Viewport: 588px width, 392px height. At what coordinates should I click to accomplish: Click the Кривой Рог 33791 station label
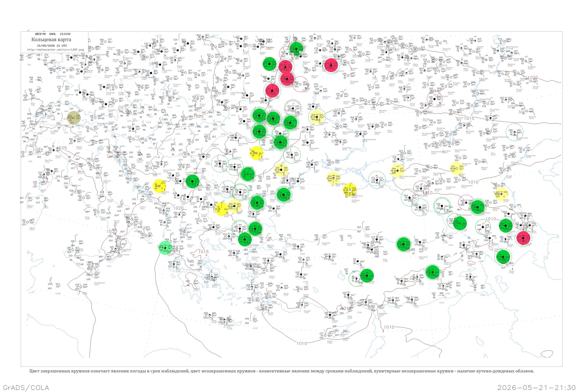[347, 149]
